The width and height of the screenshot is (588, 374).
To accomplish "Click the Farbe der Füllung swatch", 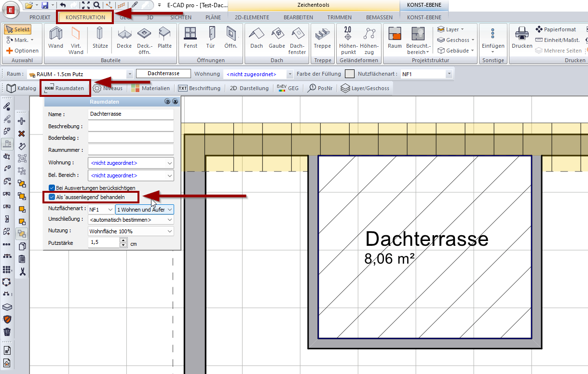I will tap(350, 74).
